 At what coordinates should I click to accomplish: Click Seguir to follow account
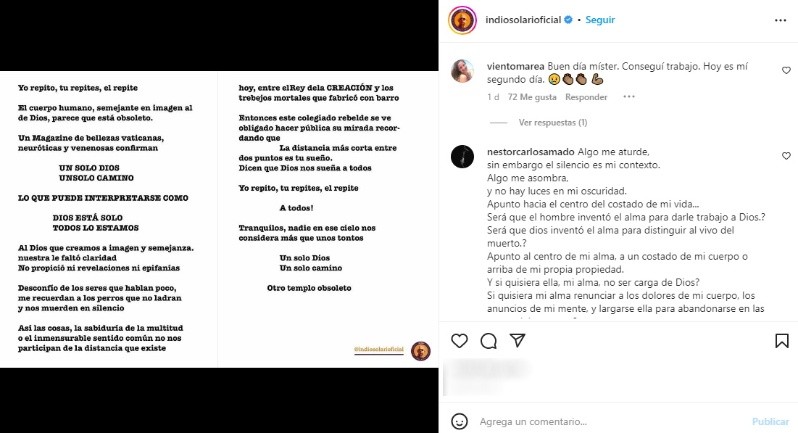[x=600, y=20]
